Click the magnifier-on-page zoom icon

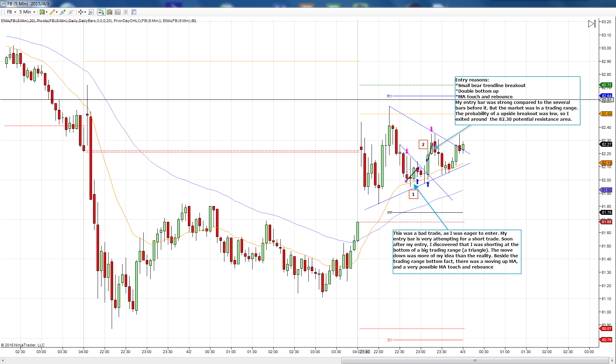pyautogui.click(x=91, y=12)
